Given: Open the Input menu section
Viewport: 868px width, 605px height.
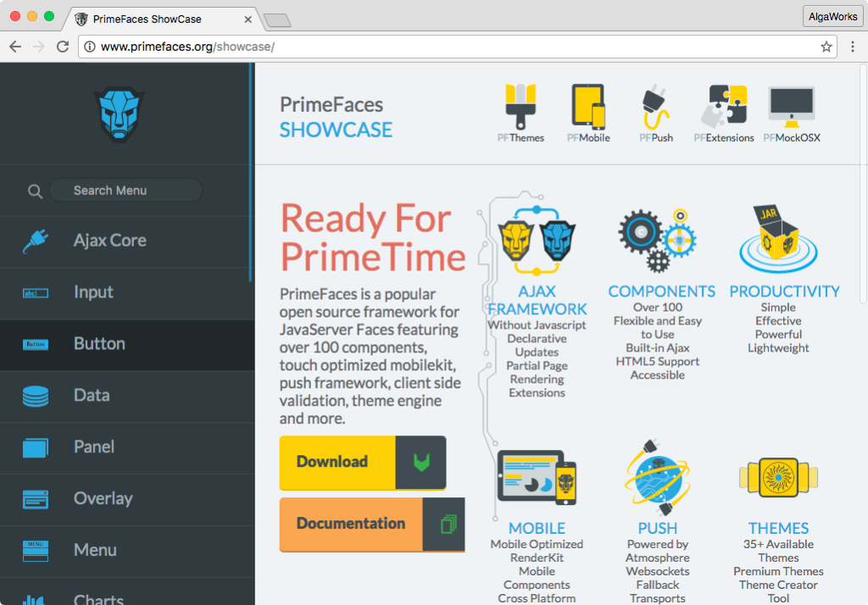Looking at the screenshot, I should point(93,291).
